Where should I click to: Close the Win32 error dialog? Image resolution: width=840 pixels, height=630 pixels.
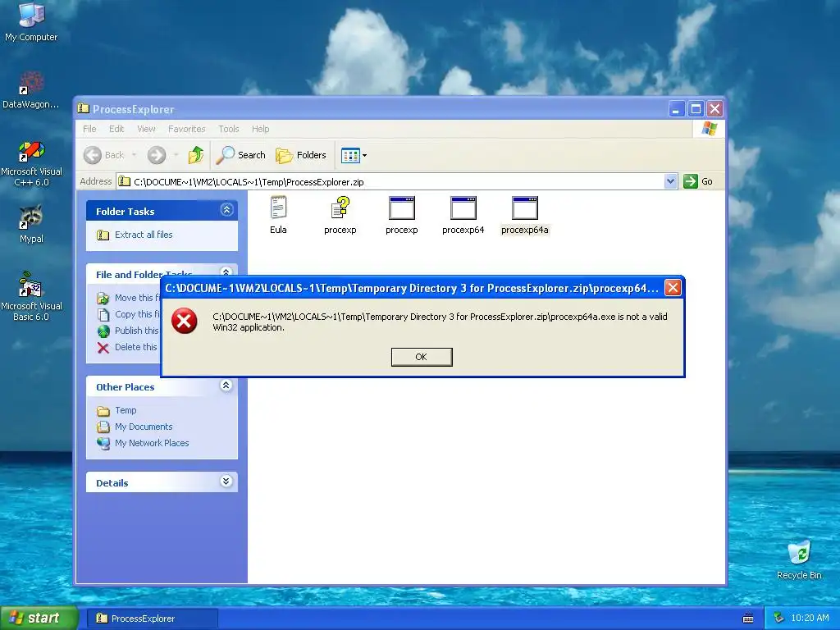pyautogui.click(x=673, y=288)
